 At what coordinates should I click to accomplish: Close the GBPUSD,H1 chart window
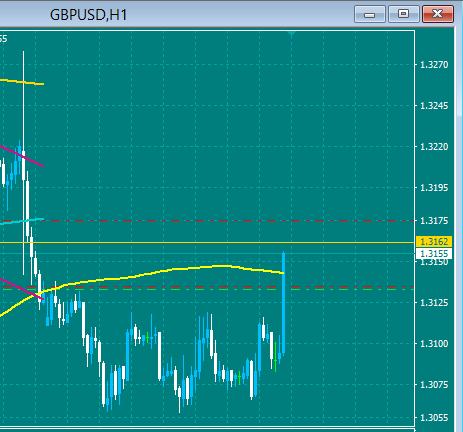coord(438,14)
